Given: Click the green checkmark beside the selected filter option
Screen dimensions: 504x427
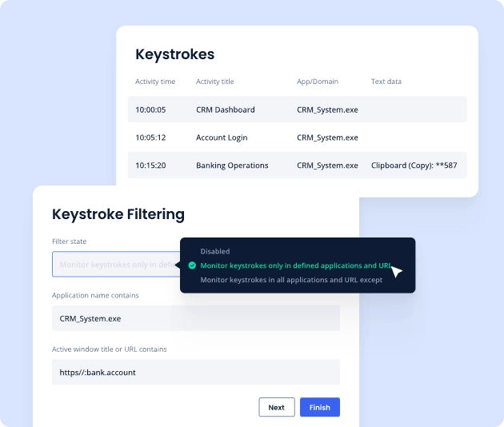Looking at the screenshot, I should pos(192,265).
